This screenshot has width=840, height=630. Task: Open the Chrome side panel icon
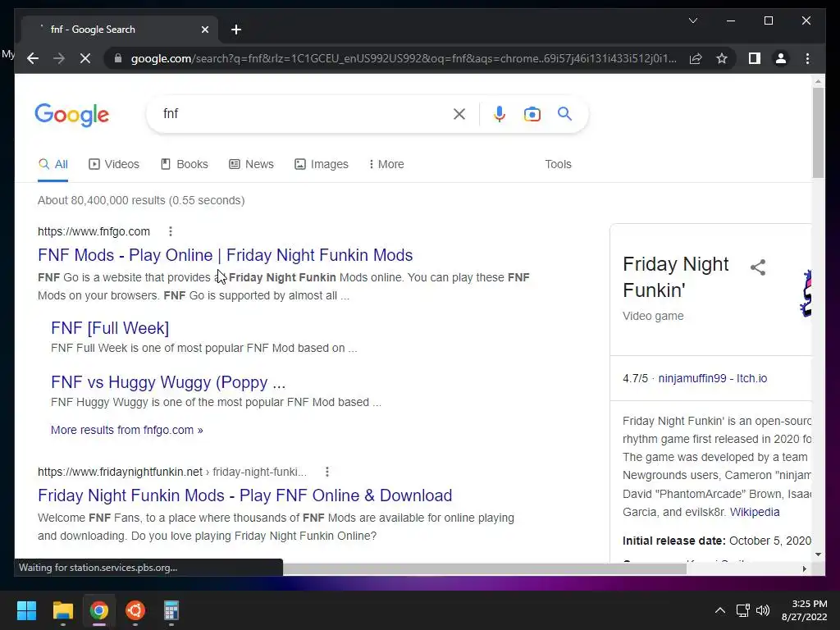click(755, 58)
